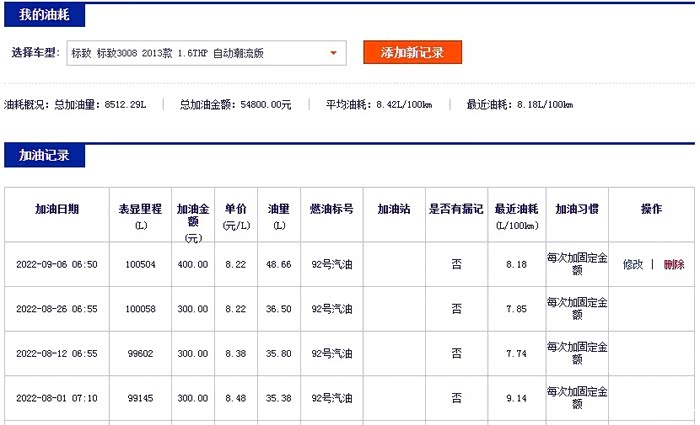
Task: Click 删除 link for 2022-09-06 record
Action: 674,264
